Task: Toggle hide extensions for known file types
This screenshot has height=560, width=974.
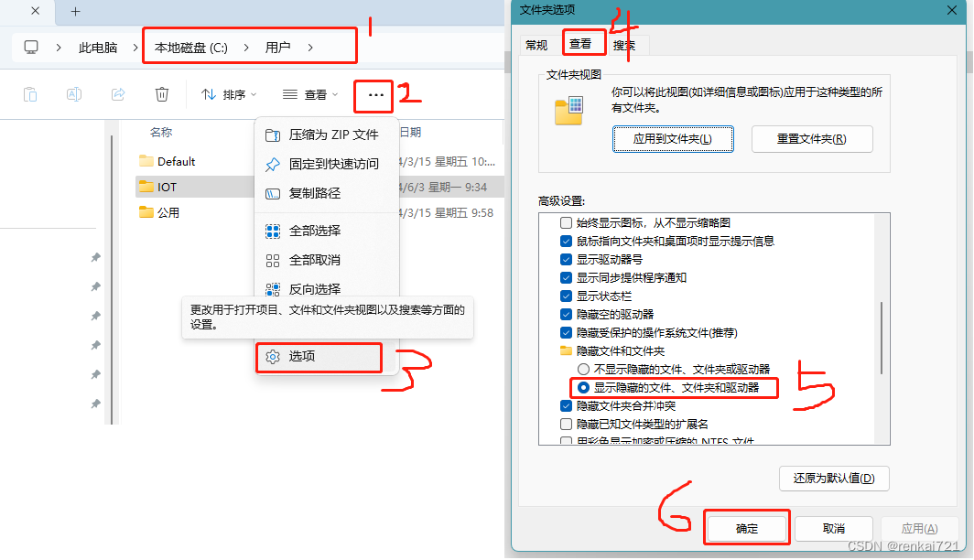Action: pyautogui.click(x=566, y=424)
